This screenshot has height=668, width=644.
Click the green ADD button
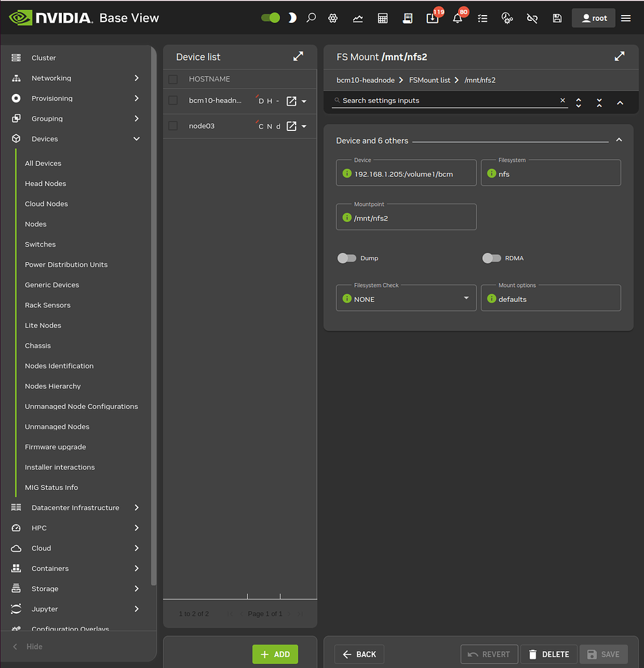click(x=275, y=654)
